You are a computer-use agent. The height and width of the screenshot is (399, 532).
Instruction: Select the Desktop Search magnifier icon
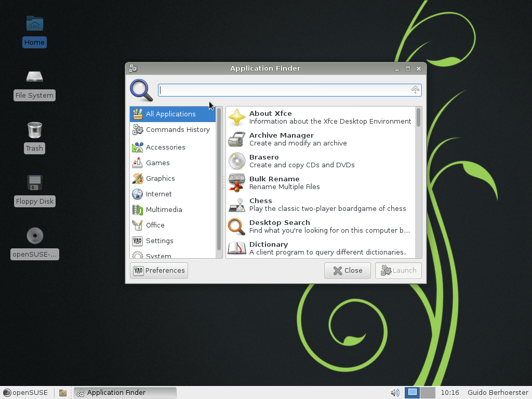pyautogui.click(x=237, y=227)
